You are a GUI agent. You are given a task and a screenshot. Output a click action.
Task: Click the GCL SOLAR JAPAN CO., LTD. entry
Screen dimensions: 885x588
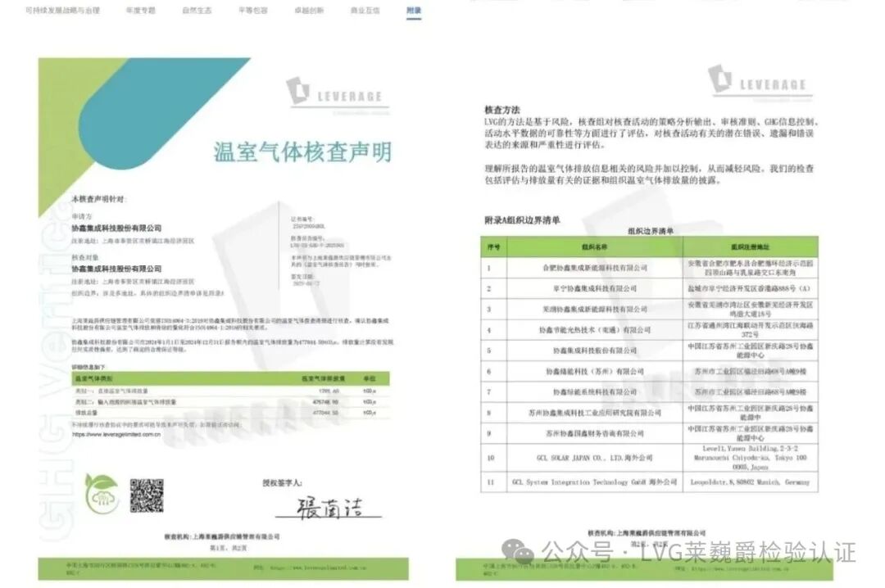pyautogui.click(x=595, y=458)
